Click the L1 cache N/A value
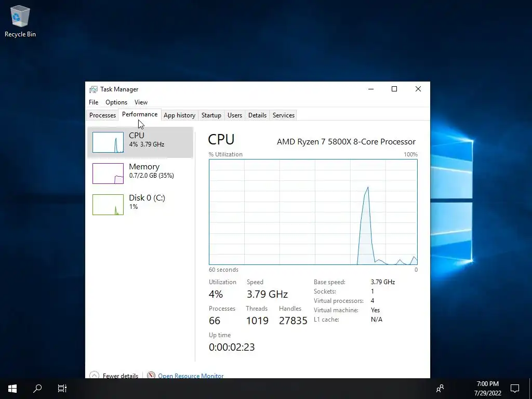532x399 pixels. (x=377, y=320)
